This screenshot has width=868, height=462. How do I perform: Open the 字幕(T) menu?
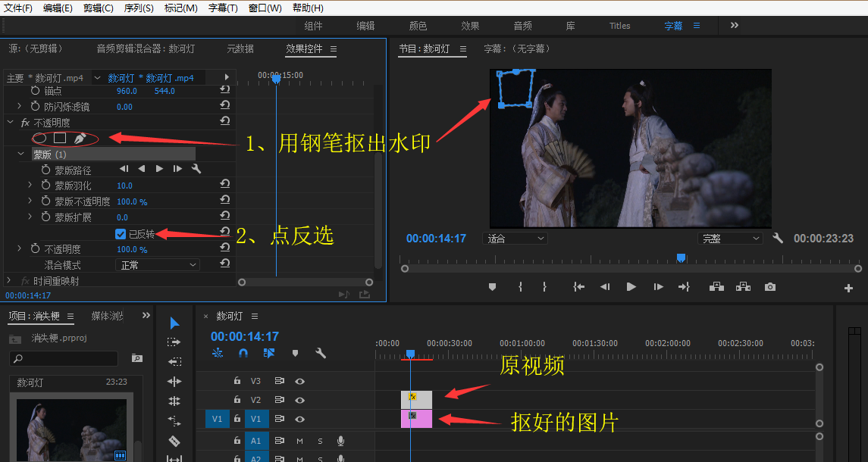tap(223, 8)
